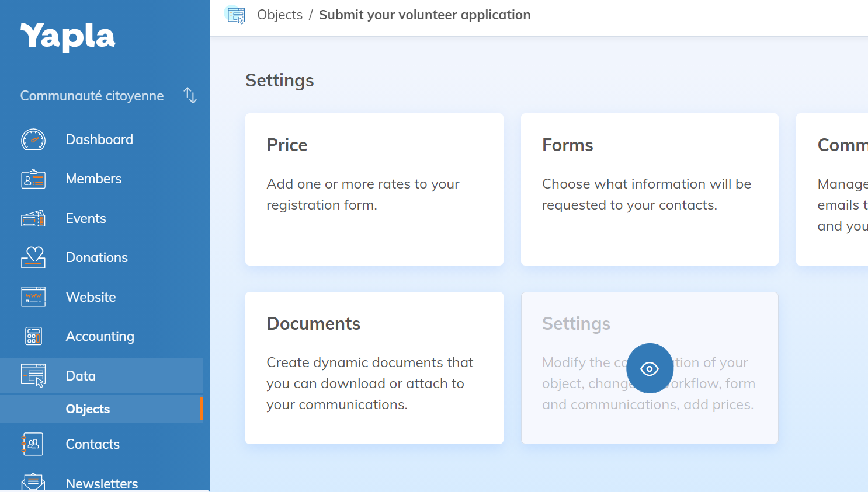
Task: Collapse the Data menu section
Action: (x=81, y=376)
